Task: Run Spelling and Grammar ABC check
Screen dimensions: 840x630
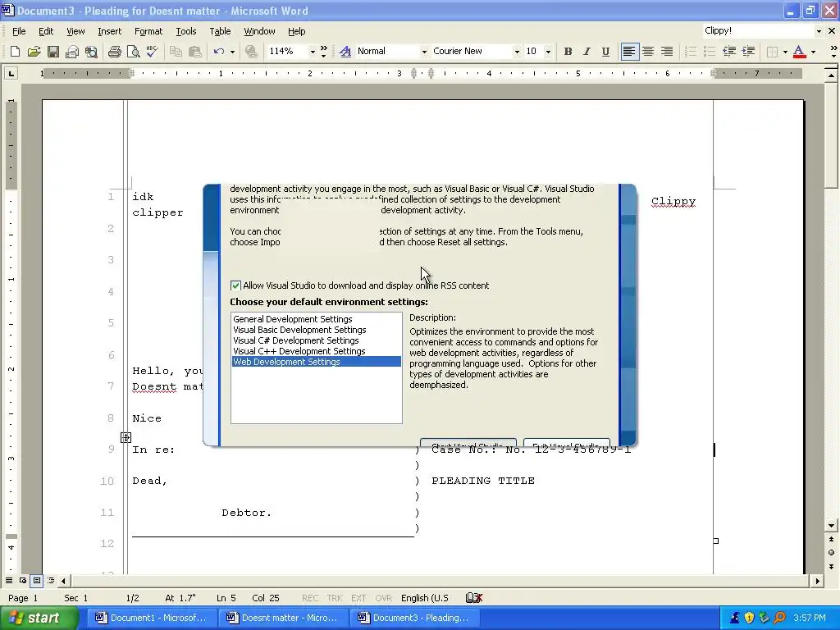Action: tap(152, 52)
